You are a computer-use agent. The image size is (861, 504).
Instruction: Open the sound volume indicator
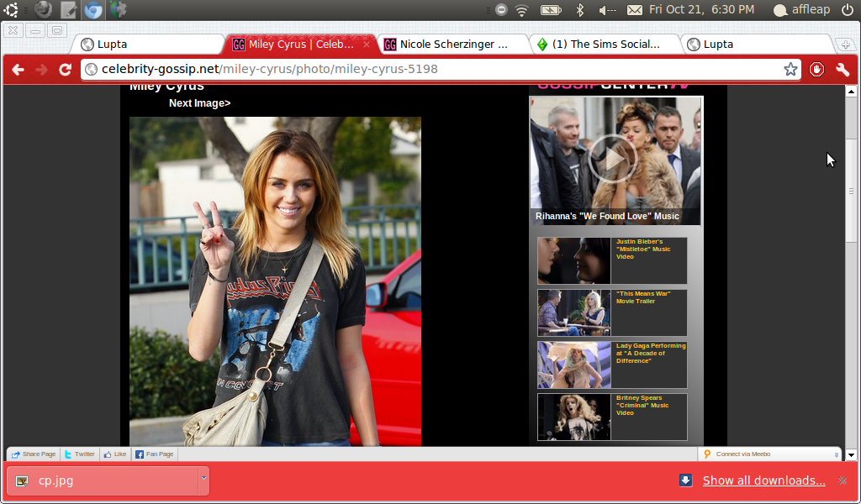(607, 10)
